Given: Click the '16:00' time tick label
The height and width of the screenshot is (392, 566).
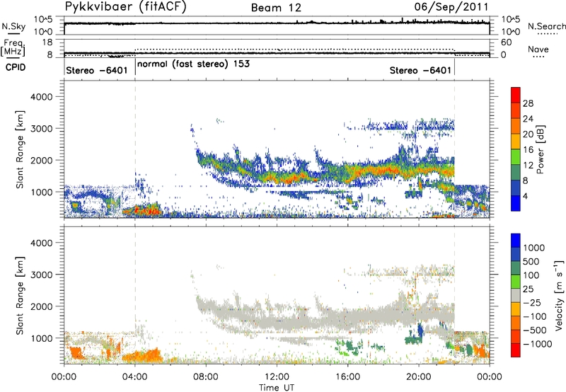Looking at the screenshot, I should point(347,377).
